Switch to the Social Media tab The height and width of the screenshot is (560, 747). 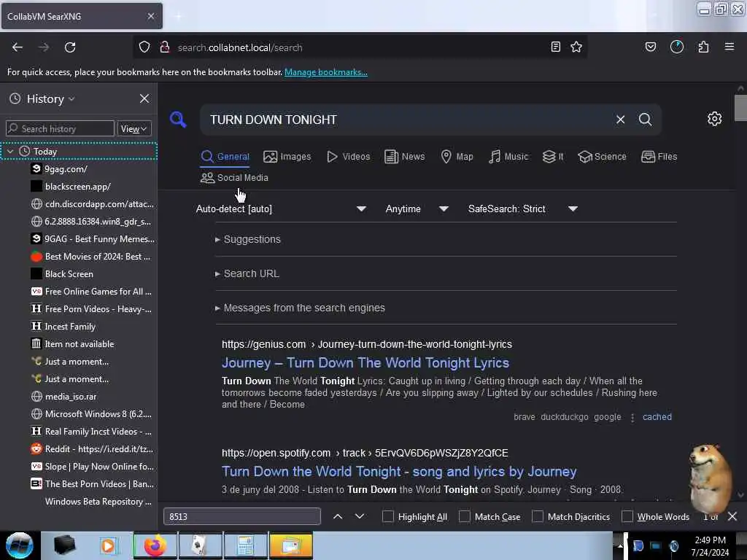pyautogui.click(x=234, y=178)
